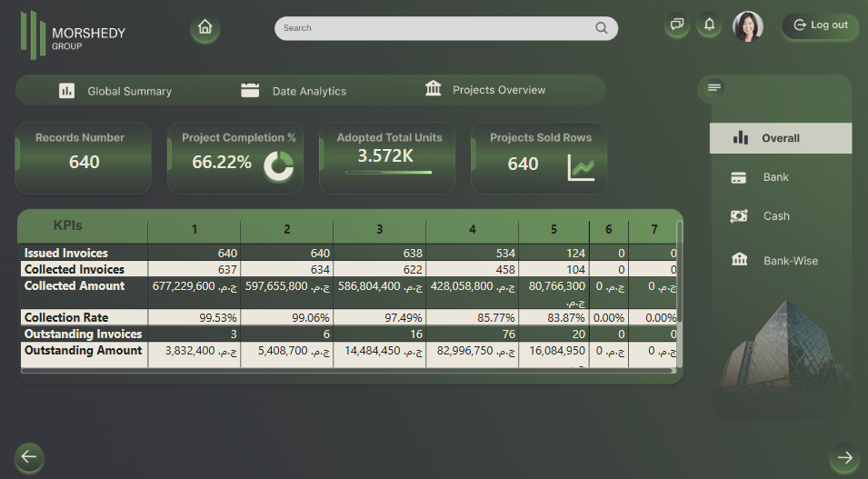
Task: Click the back arrow button
Action: point(29,457)
